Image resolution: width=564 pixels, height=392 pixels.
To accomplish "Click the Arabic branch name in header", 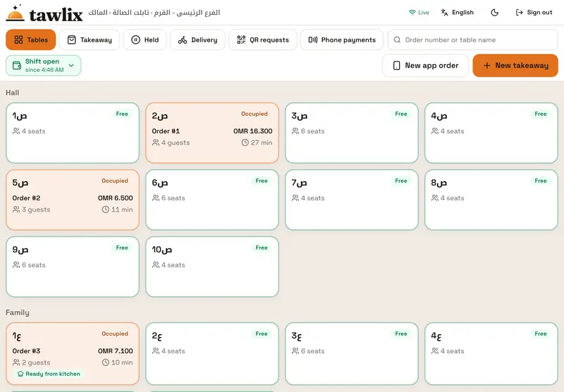I will 154,13.
